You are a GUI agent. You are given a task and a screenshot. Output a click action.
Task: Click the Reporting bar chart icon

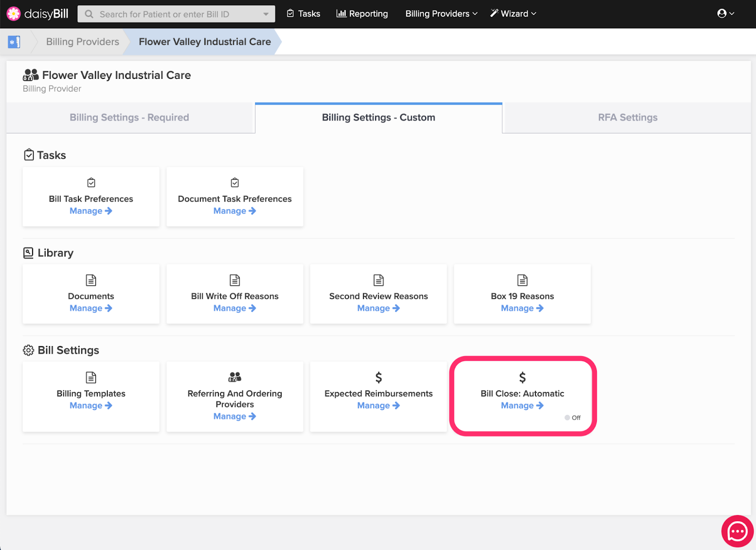[x=341, y=14]
